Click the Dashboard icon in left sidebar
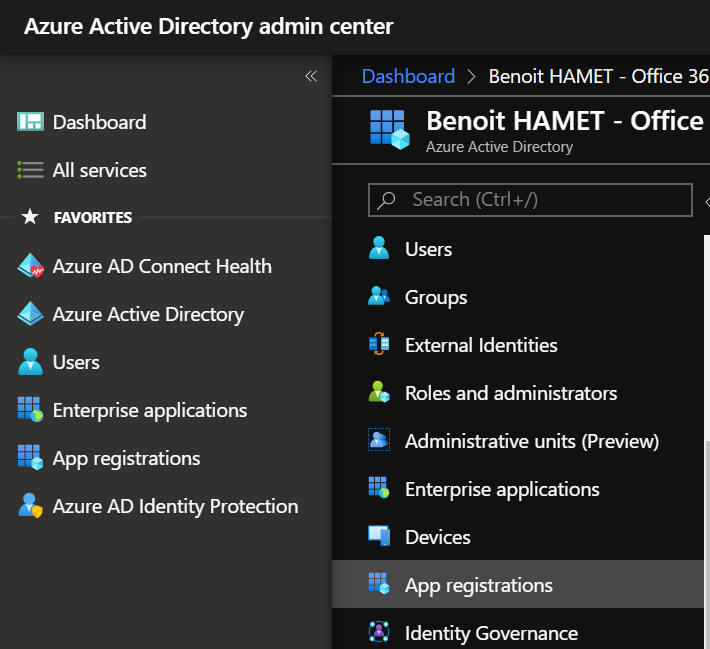The image size is (710, 649). 30,122
